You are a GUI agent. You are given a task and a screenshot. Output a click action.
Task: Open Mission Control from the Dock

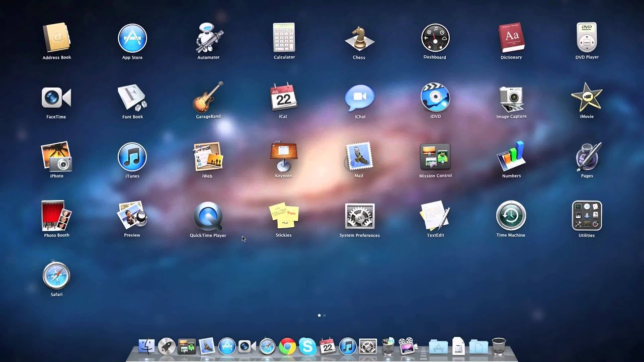(187, 346)
